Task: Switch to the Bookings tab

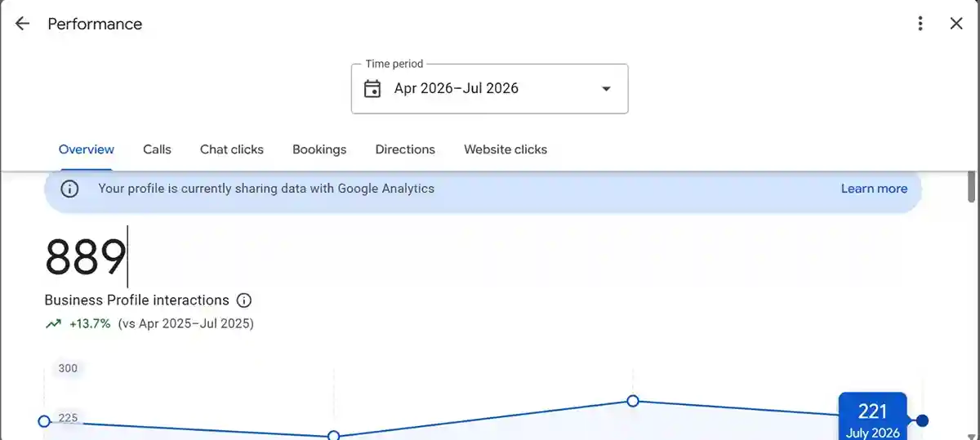Action: pos(319,149)
